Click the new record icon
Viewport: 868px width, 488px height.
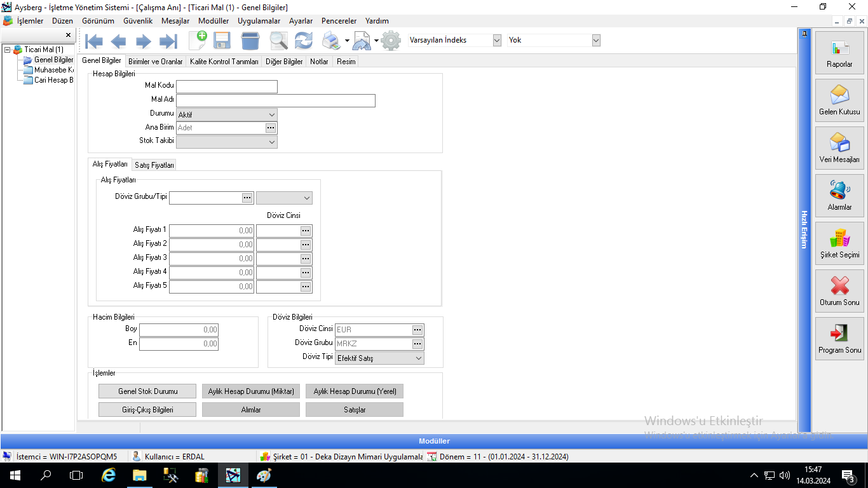(x=198, y=41)
